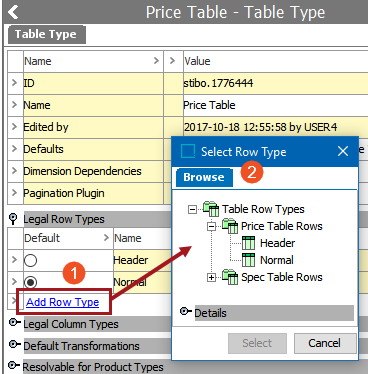368x374 pixels.
Task: Expand the Edited by row arrow
Action: tap(15, 127)
